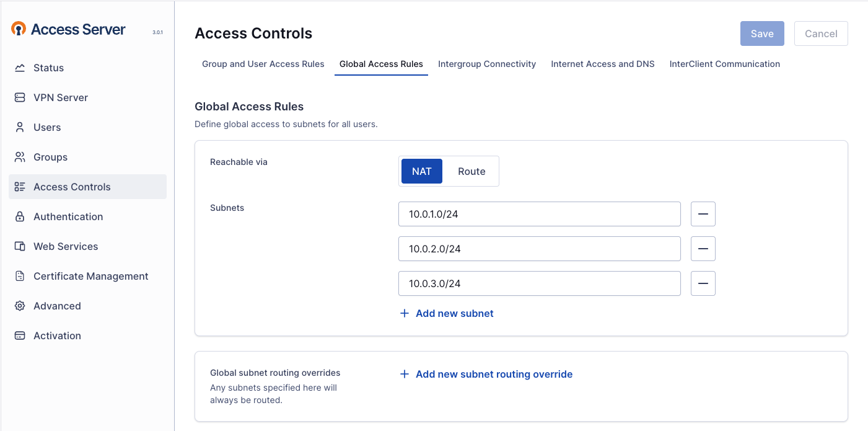Click the Groups people icon

click(x=20, y=157)
